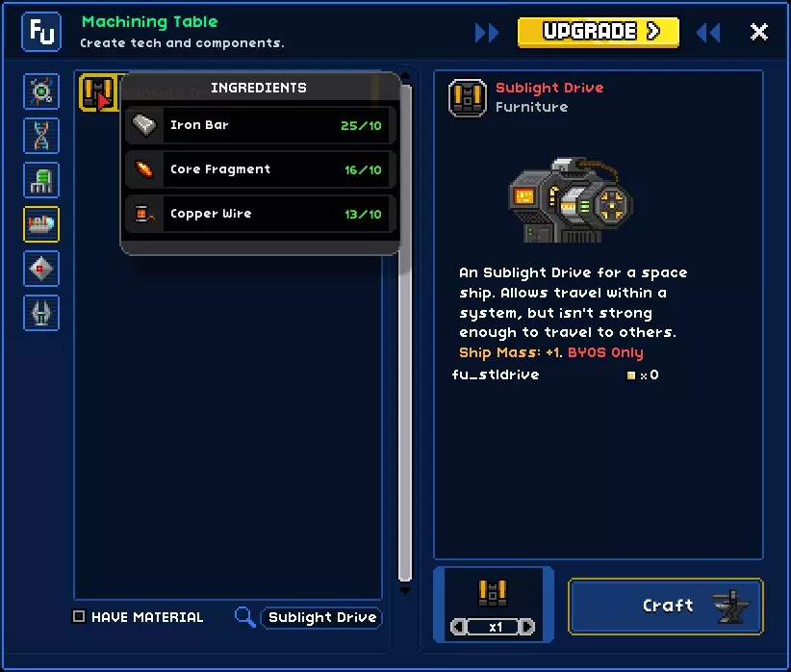
Task: Click the recipe list scrollbar
Action: tap(405, 333)
